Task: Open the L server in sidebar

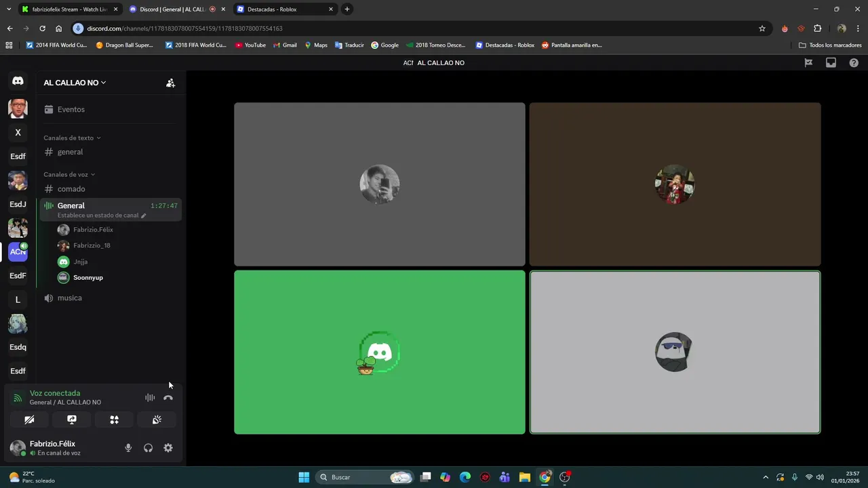Action: 18,300
